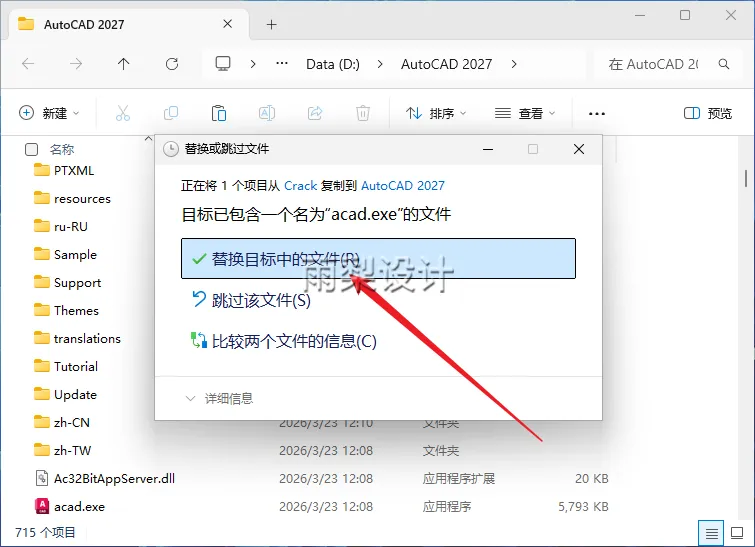
Task: Close the replace or skip dialog
Action: 579,149
